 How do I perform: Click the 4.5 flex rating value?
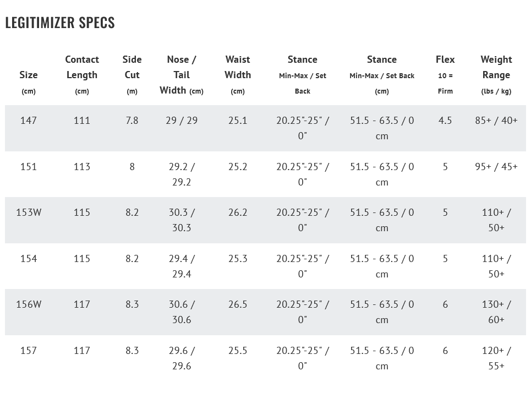(445, 120)
